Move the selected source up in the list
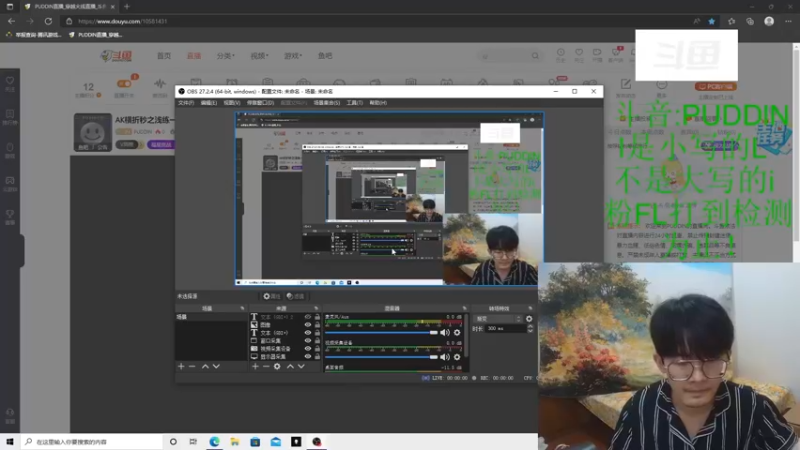 (290, 366)
